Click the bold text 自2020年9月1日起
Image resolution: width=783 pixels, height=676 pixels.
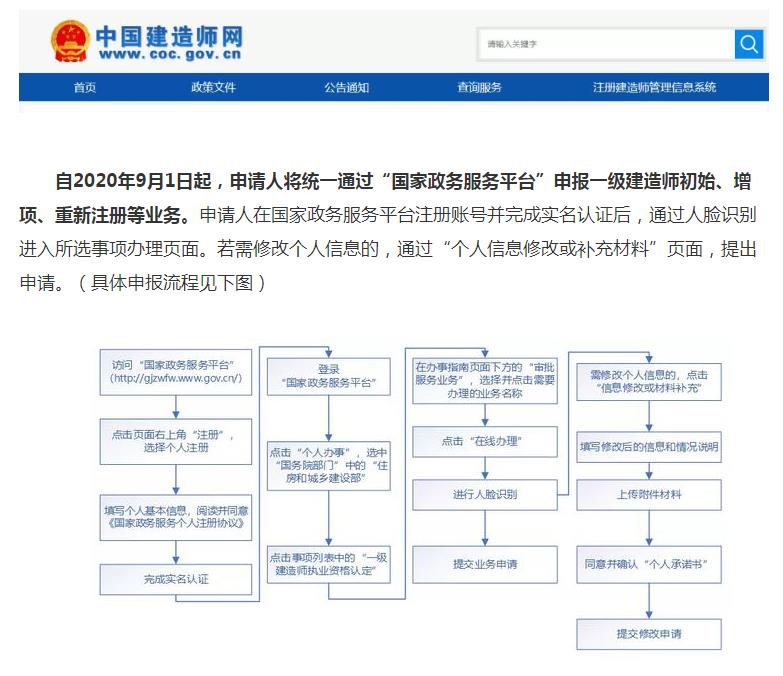point(133,181)
